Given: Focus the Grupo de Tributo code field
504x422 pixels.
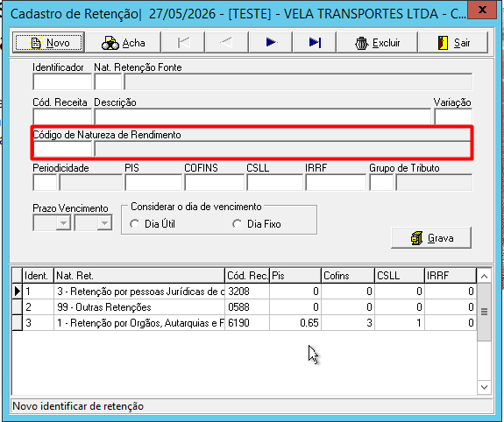Looking at the screenshot, I should (x=381, y=182).
